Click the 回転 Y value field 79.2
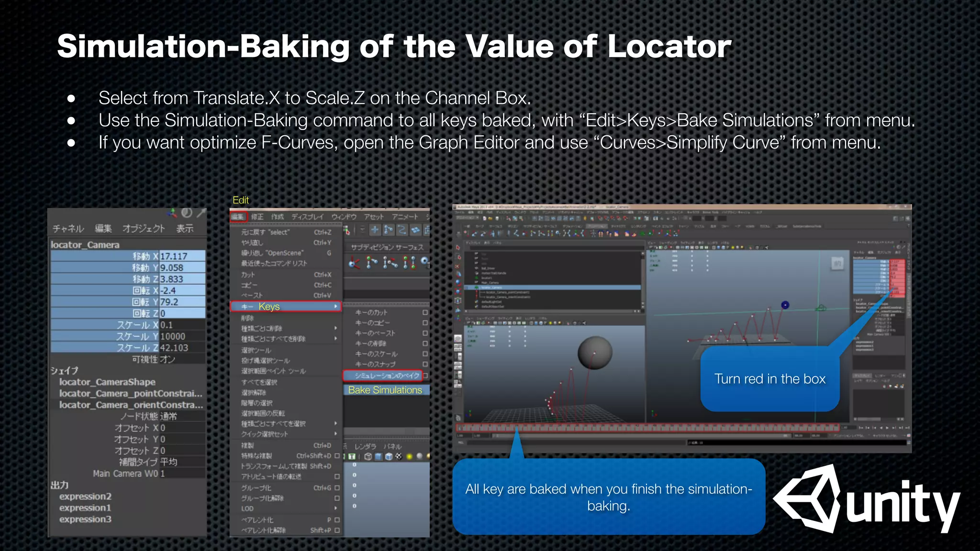This screenshot has height=551, width=980. click(x=182, y=302)
